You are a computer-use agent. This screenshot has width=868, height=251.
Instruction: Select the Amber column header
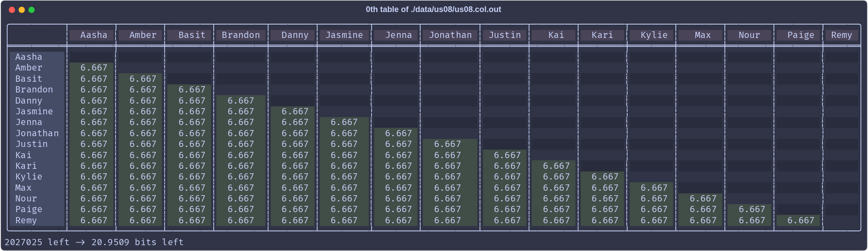point(141,35)
